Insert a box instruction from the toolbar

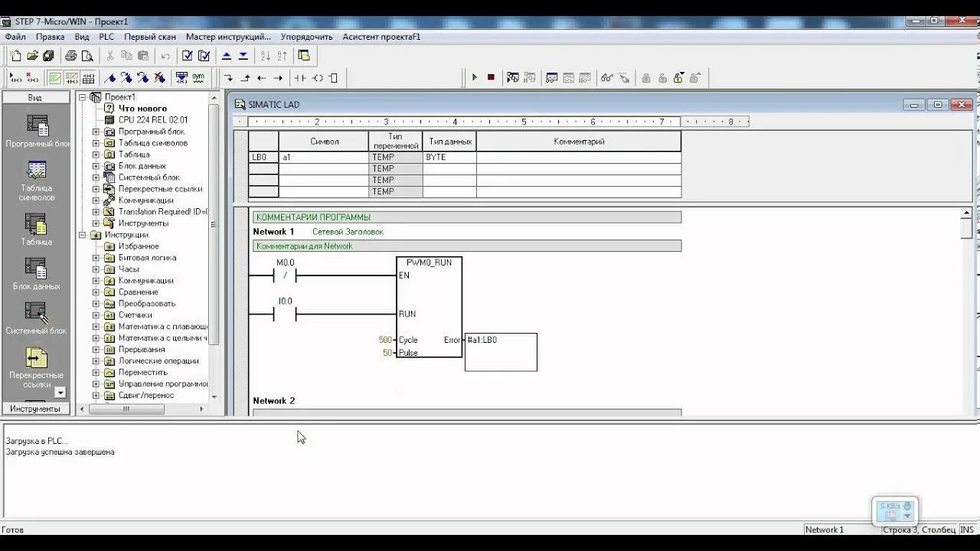click(x=333, y=77)
